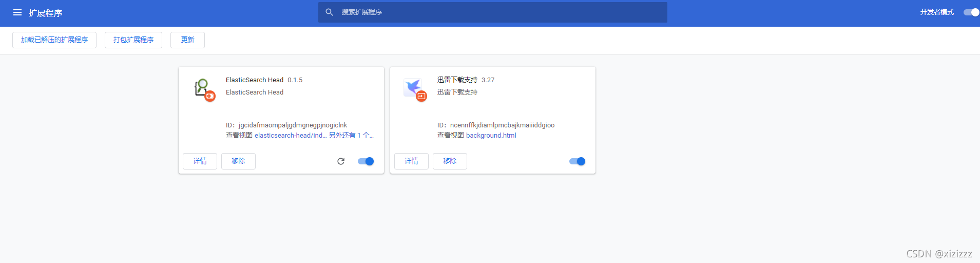Screen dimensions: 980x263
Task: Click the 迅雷下载支持 extension icon
Action: click(415, 89)
